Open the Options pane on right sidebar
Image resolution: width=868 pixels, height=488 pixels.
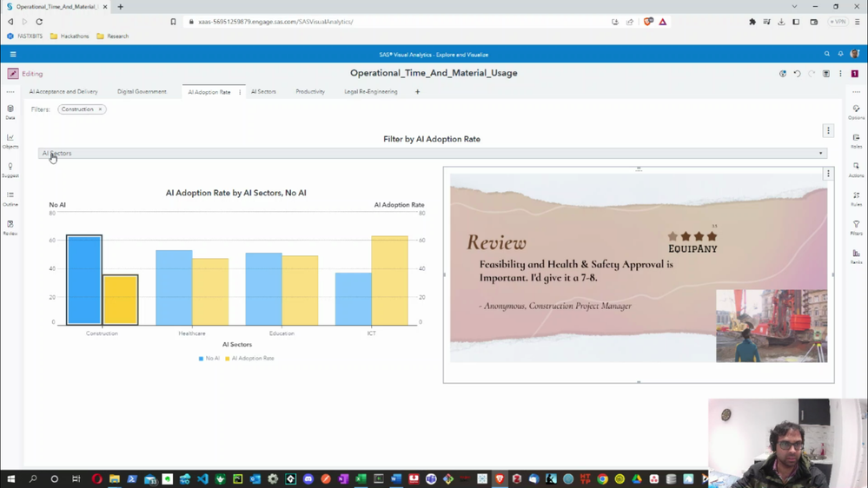[856, 111]
